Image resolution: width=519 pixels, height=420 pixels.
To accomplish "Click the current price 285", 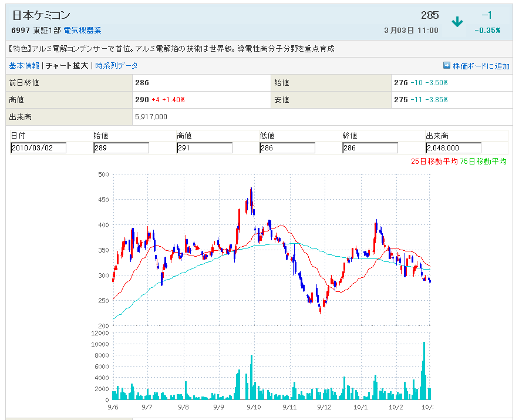I will [x=430, y=15].
